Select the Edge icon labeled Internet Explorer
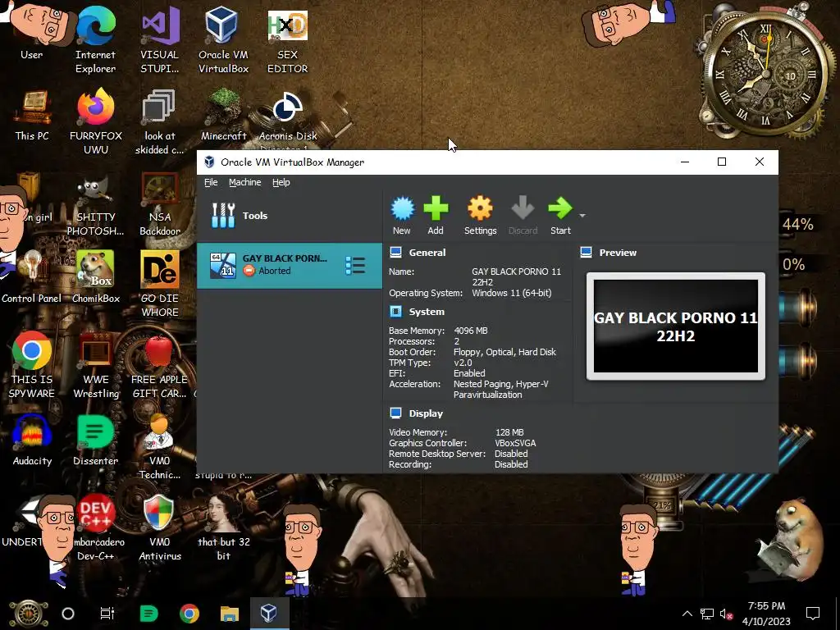Screen dimensions: 840x630 [95, 39]
